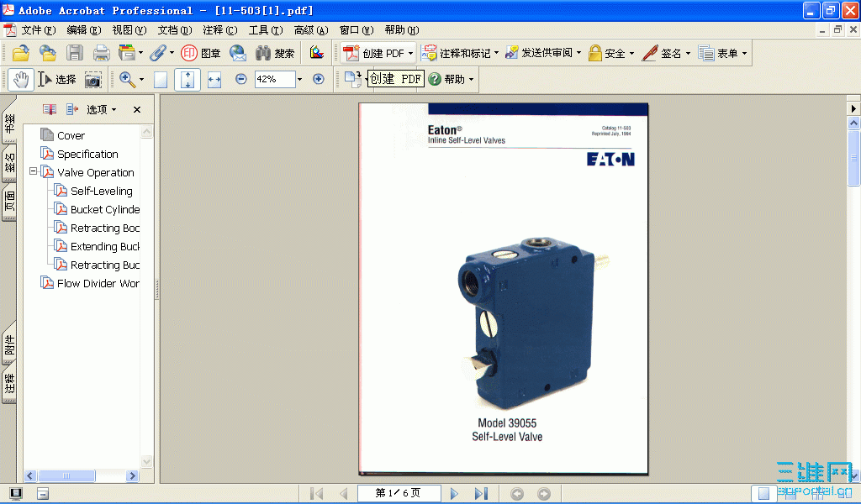Toggle full screen view icon in status bar
This screenshot has height=504, width=861.
click(x=16, y=494)
